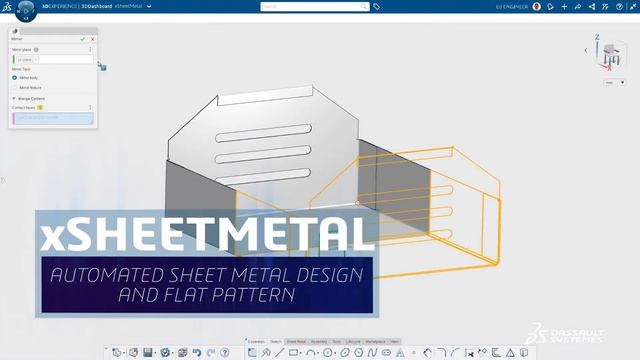Click the 3D part cube icon in bottom toolbar

click(133, 352)
